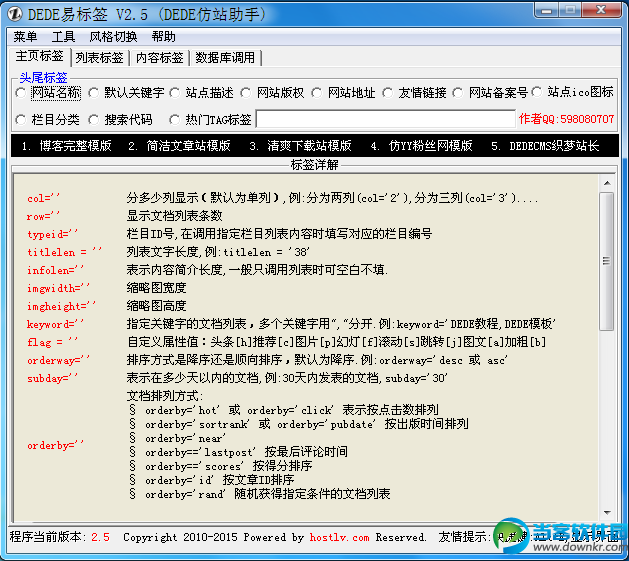Click the DEDE app logo icon in title bar
Screen dimensions: 629x561
click(x=15, y=14)
